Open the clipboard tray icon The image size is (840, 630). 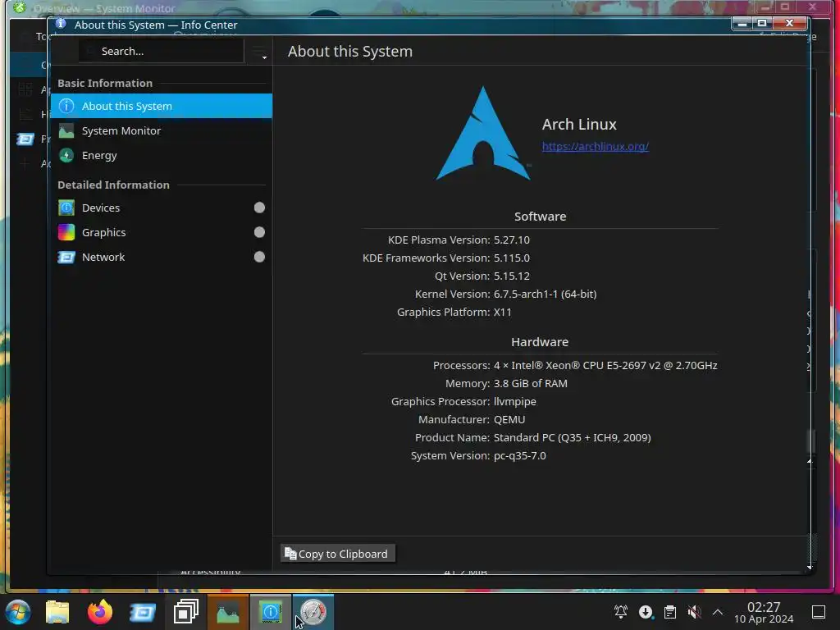click(x=669, y=612)
